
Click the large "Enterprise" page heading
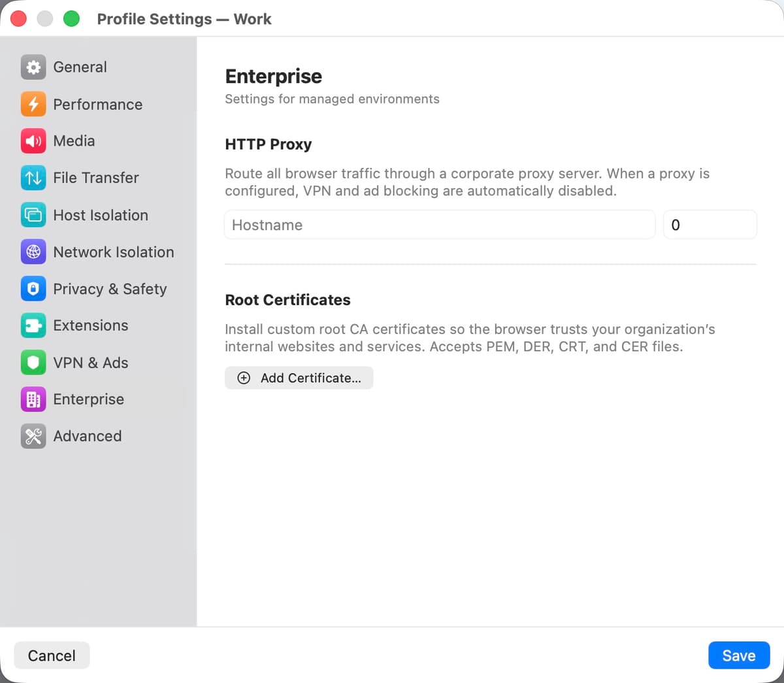pos(274,76)
